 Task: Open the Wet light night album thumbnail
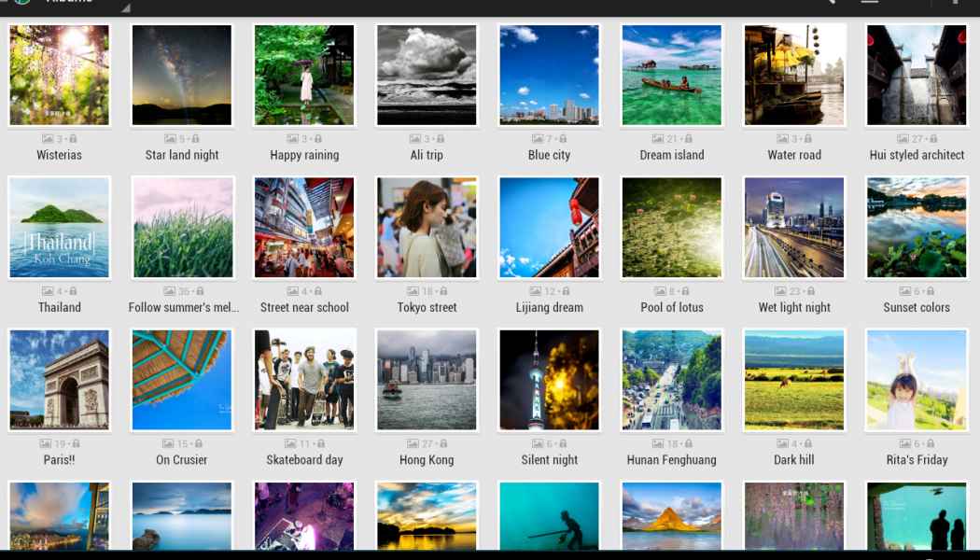(794, 228)
